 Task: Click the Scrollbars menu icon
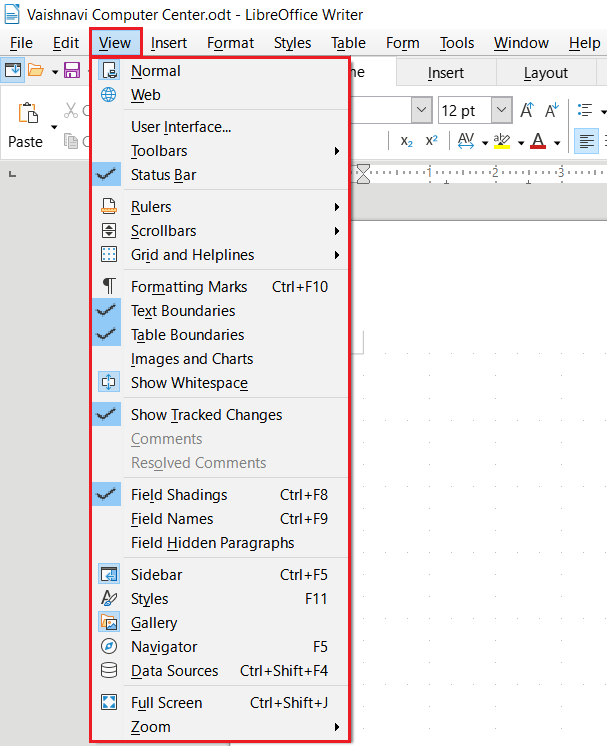[109, 231]
